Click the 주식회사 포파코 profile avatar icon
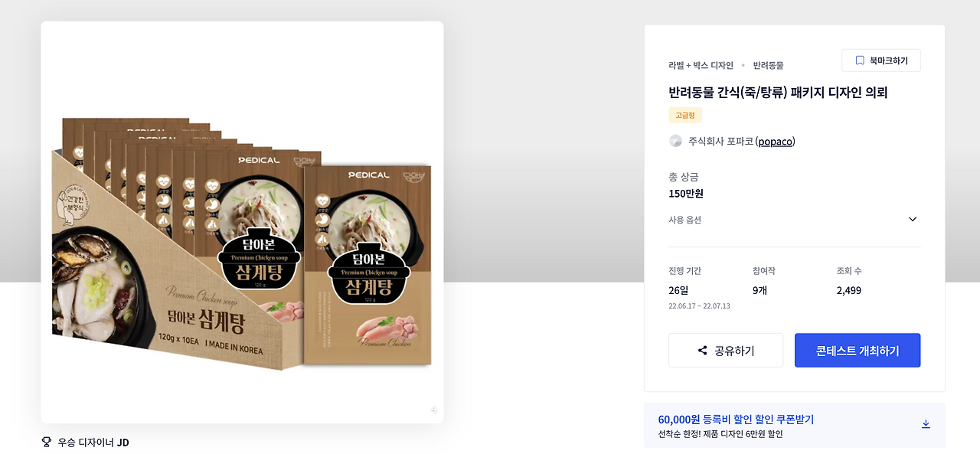Viewport: 980px width, 454px height. click(675, 141)
